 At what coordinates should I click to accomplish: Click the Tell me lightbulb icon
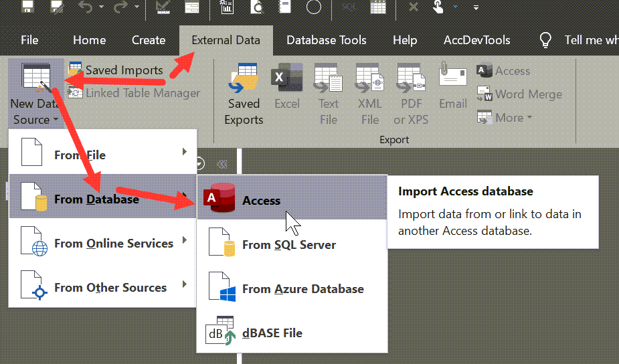click(545, 40)
